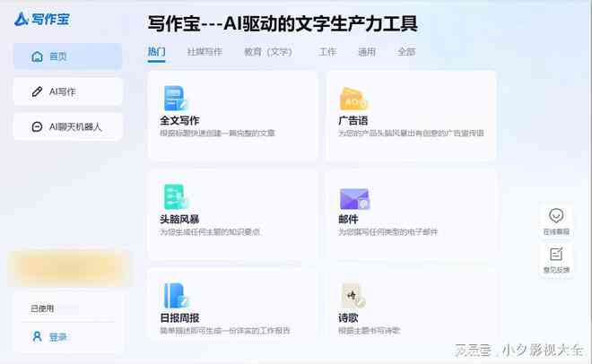Switch to the 教育（文学） tab

pyautogui.click(x=268, y=52)
